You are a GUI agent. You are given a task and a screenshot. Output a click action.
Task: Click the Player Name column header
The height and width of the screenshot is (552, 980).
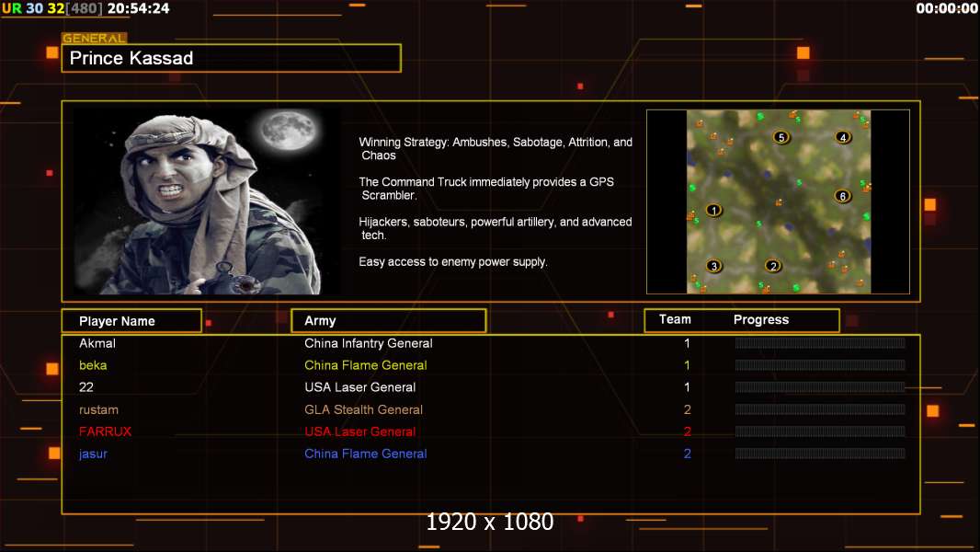point(131,321)
